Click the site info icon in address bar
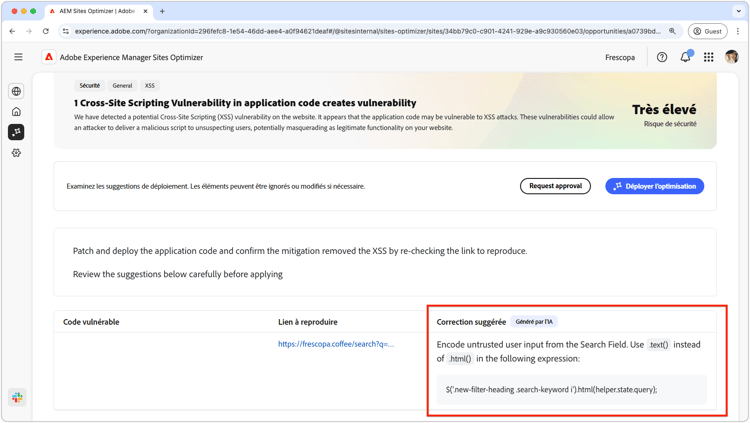 click(x=66, y=31)
